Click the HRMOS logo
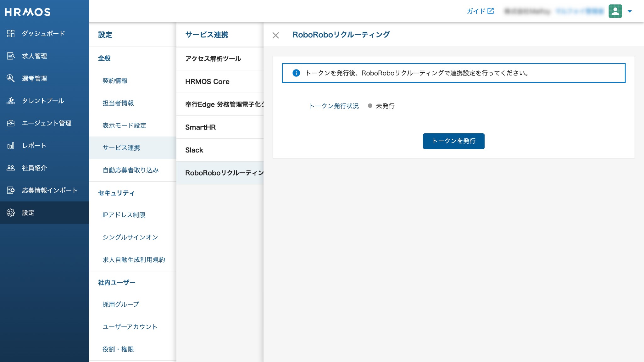 pyautogui.click(x=27, y=12)
